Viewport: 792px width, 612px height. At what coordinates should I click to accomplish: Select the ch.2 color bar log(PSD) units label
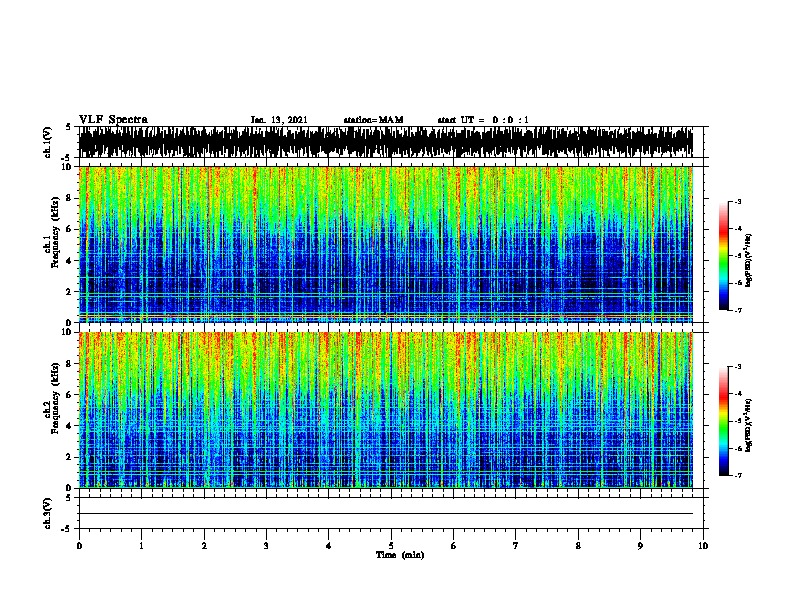coord(749,425)
